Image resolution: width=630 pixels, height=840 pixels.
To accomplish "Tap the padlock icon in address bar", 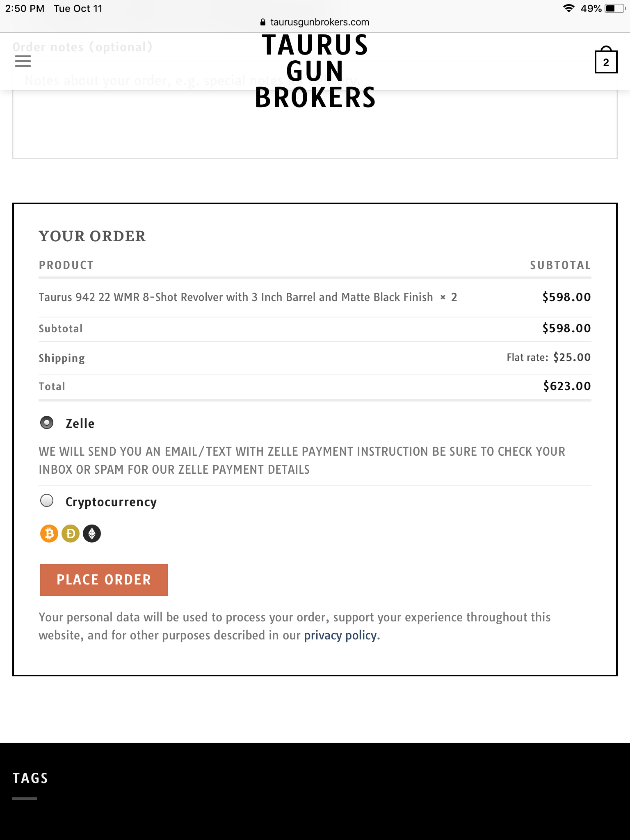I will 263,22.
